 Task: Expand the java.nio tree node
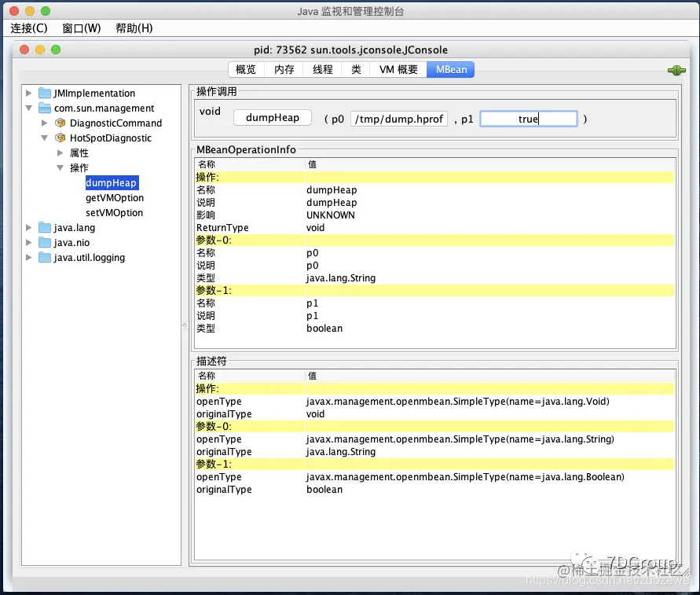pos(28,243)
